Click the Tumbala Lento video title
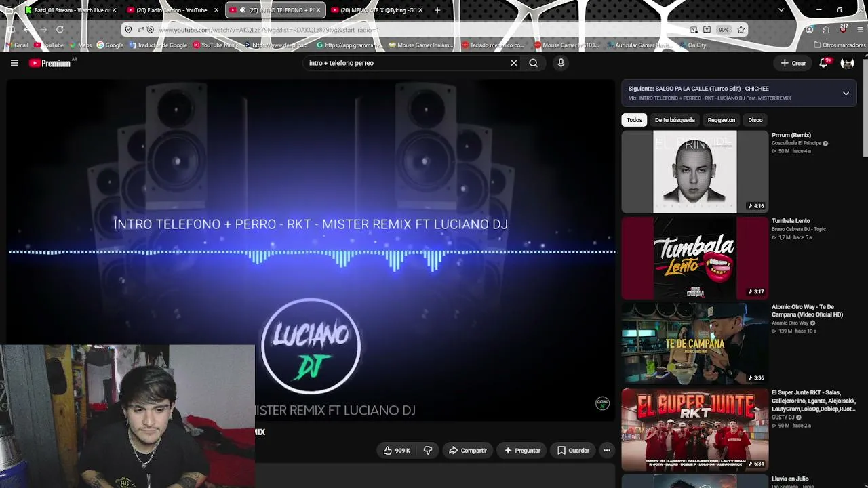 click(x=791, y=221)
